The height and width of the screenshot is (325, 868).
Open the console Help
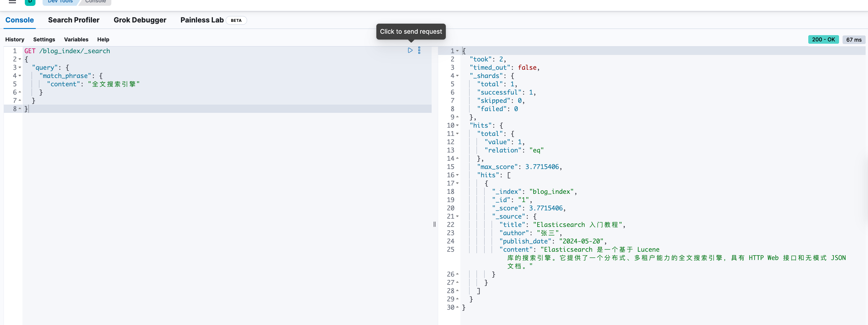tap(103, 39)
